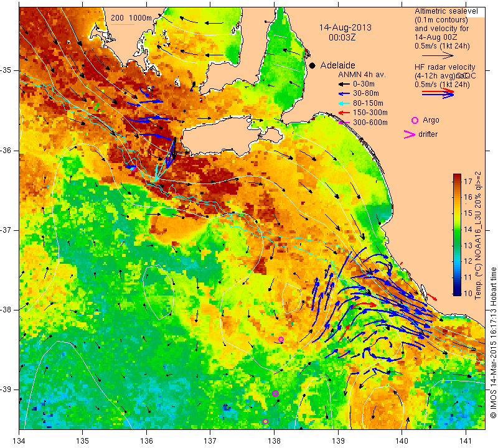Click the '200 1000m' isobath label

click(131, 18)
